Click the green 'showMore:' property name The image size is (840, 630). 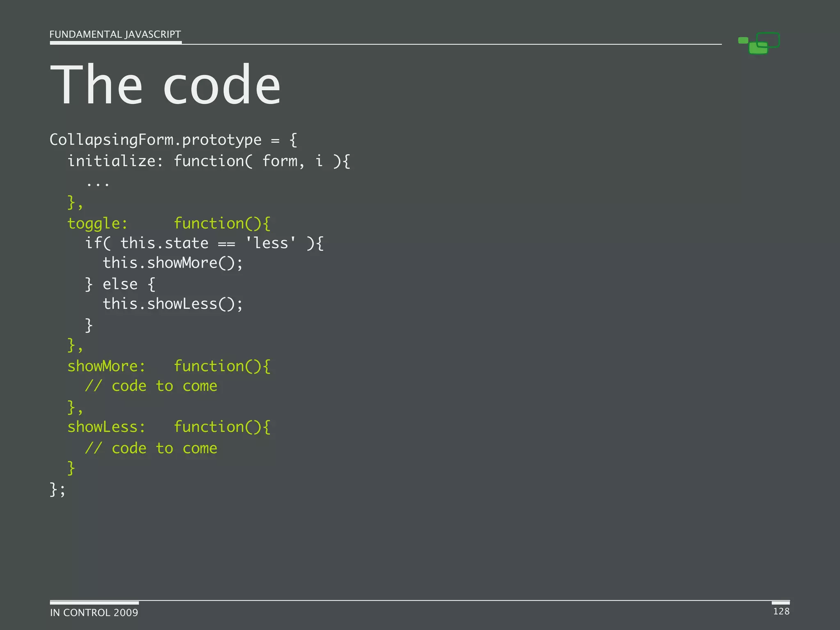(x=106, y=366)
